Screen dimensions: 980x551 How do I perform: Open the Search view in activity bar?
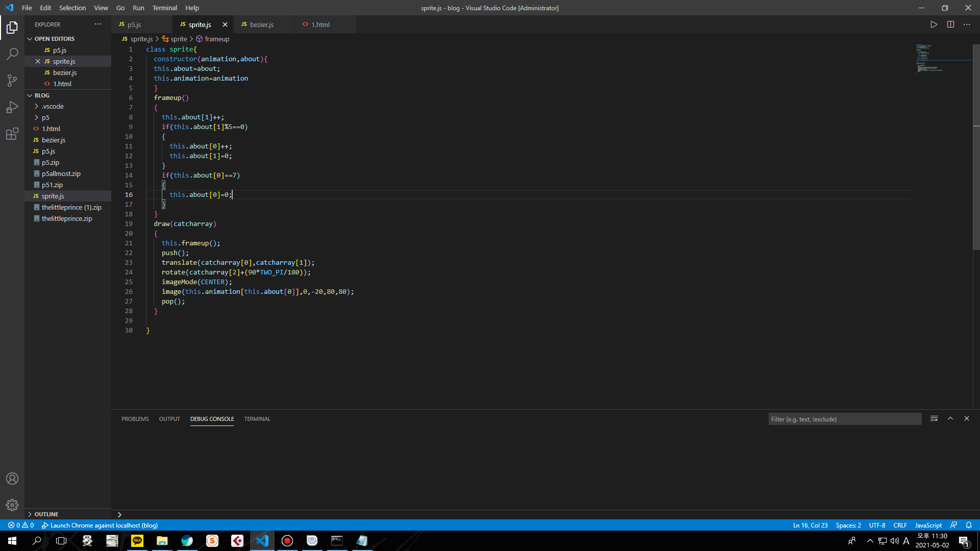[12, 54]
